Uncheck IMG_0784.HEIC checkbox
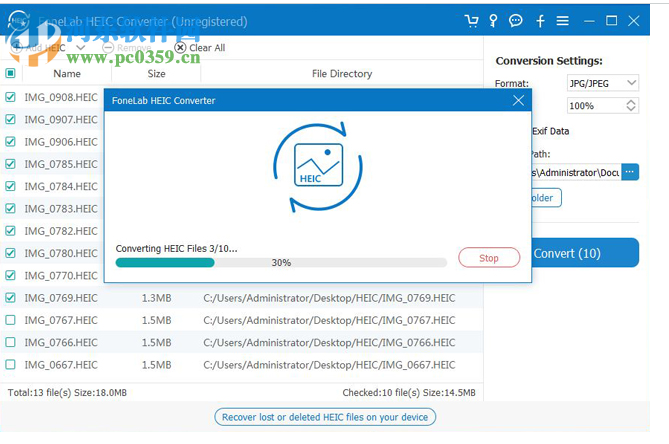 (x=10, y=186)
